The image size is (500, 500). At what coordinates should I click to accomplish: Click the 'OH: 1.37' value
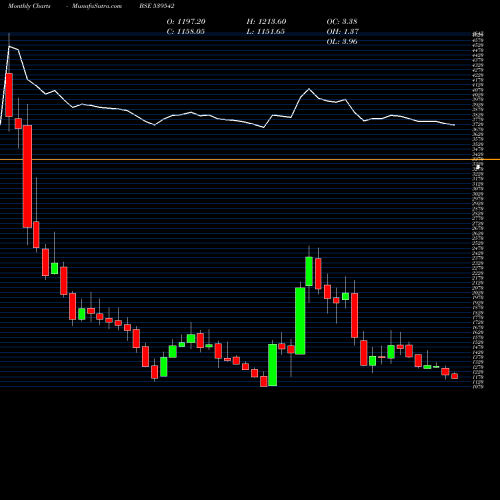(343, 32)
